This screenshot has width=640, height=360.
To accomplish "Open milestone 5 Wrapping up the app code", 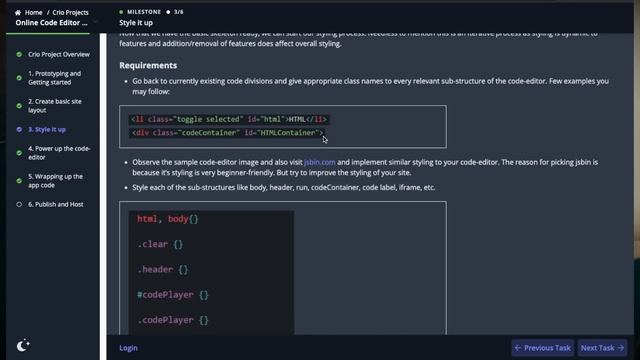I will (x=56, y=181).
